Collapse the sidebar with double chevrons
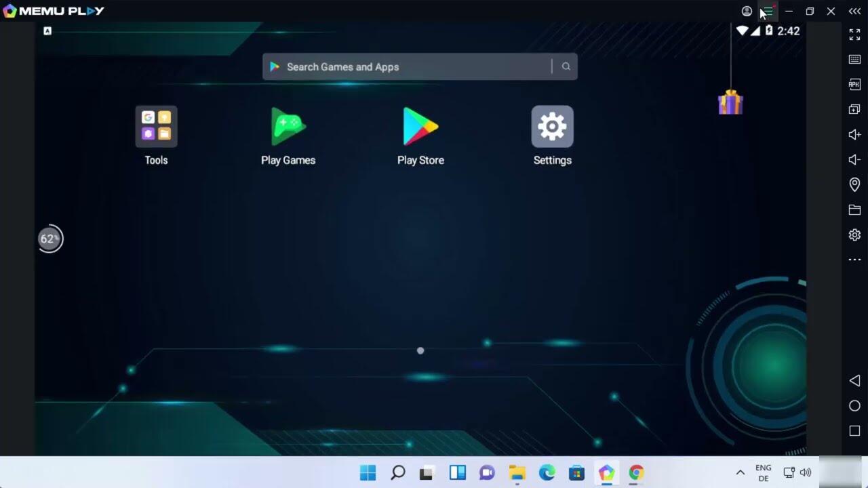Screen dimensions: 868x488 pos(854,12)
